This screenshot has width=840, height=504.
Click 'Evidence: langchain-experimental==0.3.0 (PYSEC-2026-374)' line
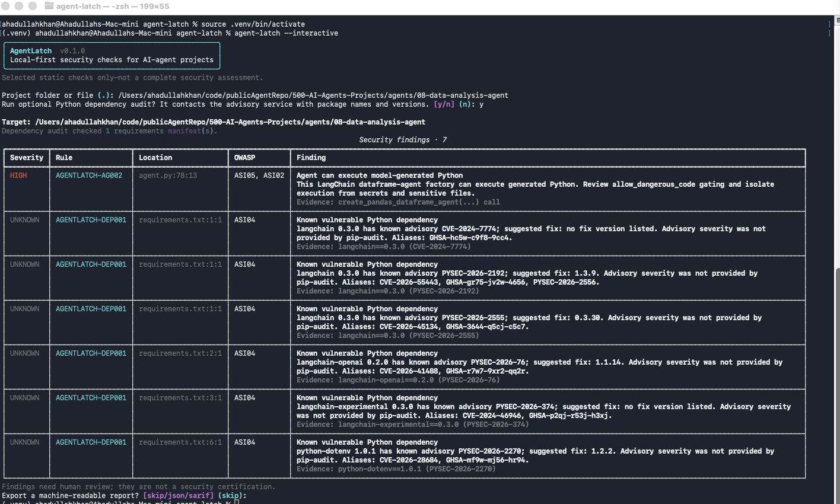click(412, 425)
